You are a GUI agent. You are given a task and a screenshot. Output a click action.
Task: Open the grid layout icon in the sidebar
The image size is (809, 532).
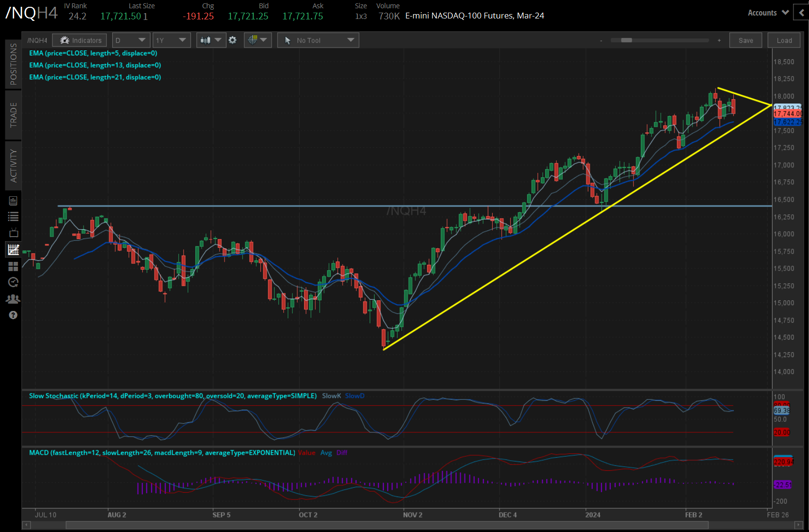coord(13,266)
